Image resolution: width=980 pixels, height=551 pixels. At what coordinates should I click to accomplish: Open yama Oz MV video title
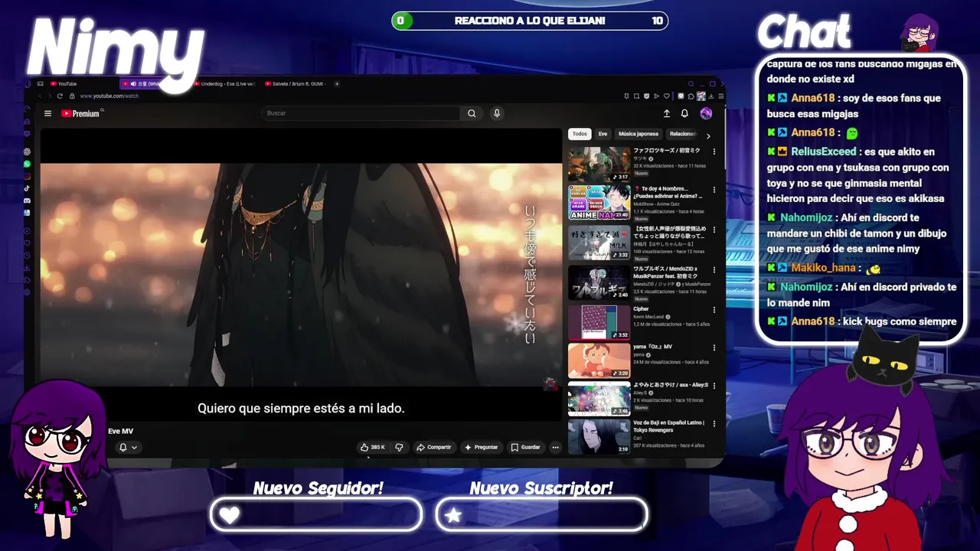pos(652,347)
